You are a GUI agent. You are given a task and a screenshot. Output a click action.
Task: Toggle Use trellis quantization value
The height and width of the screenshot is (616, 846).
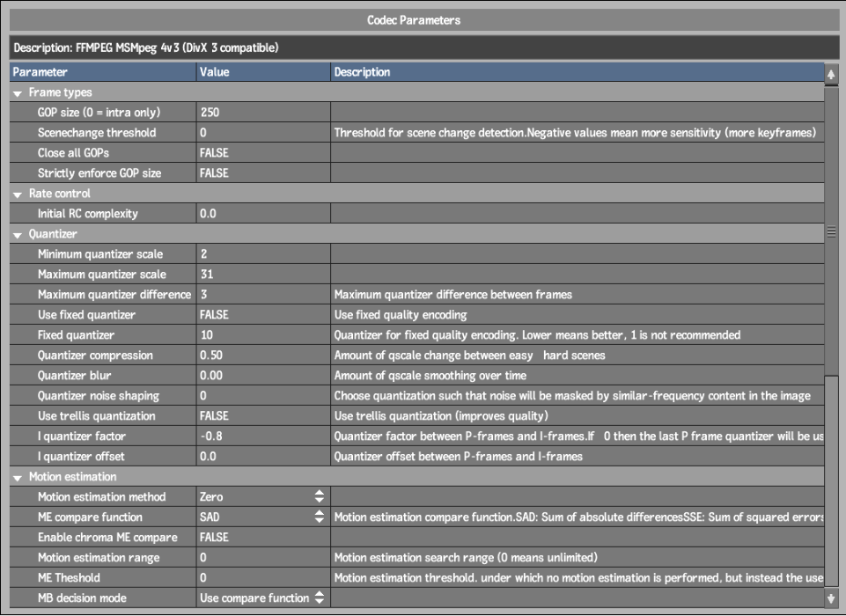263,416
